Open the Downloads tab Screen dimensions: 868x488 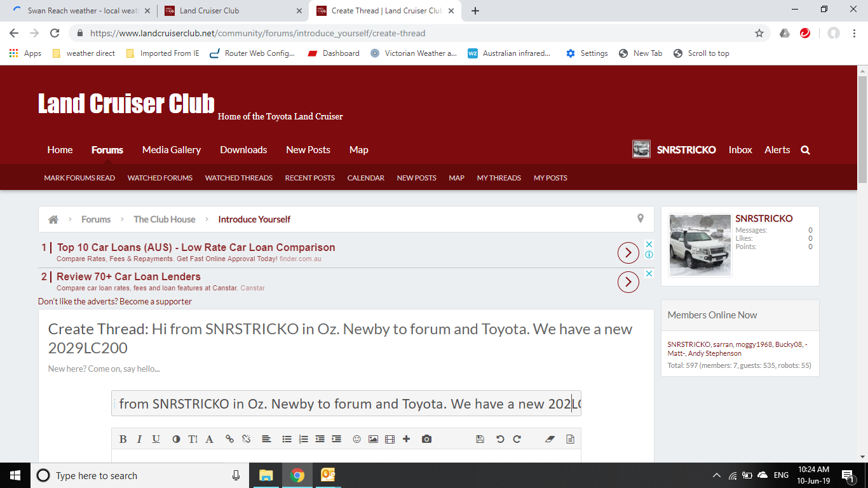pos(243,150)
